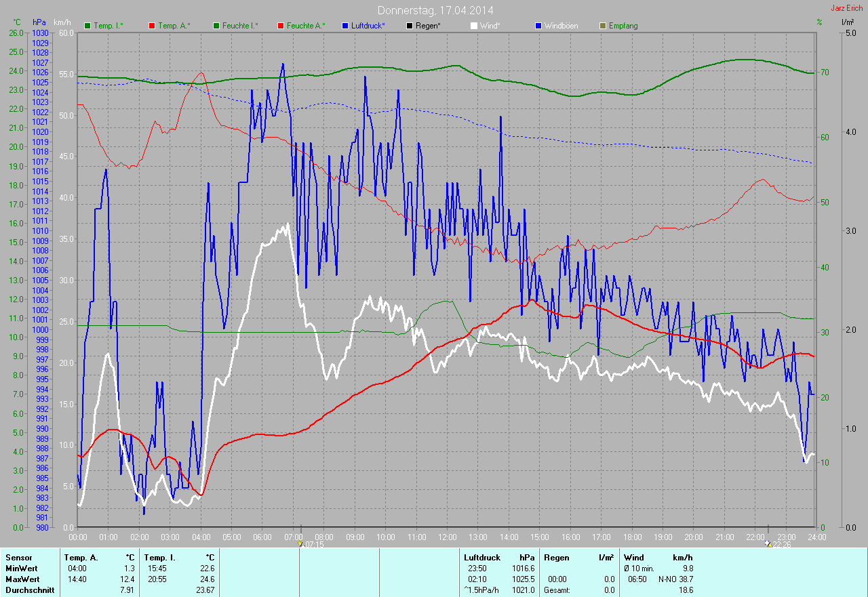Click the km/h axis unit label at top
The height and width of the screenshot is (597, 868).
(x=63, y=22)
